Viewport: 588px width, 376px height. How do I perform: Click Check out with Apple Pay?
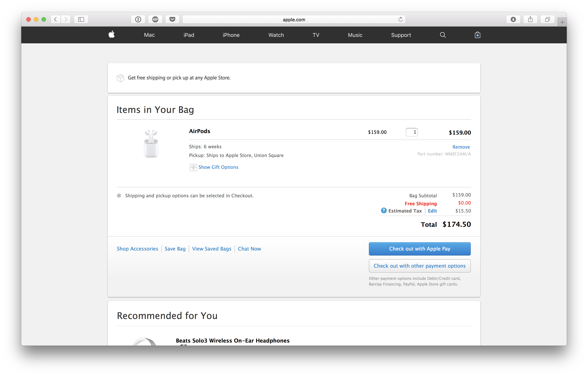(x=419, y=249)
